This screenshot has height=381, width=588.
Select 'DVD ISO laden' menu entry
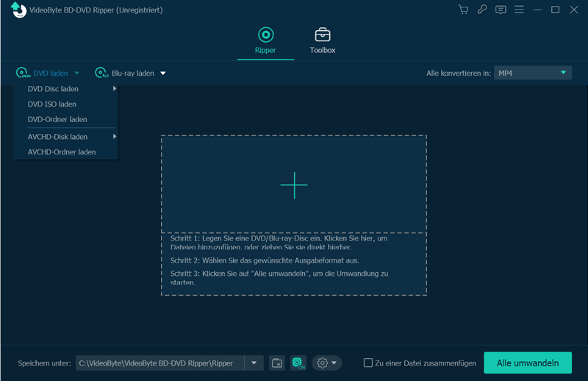(52, 104)
